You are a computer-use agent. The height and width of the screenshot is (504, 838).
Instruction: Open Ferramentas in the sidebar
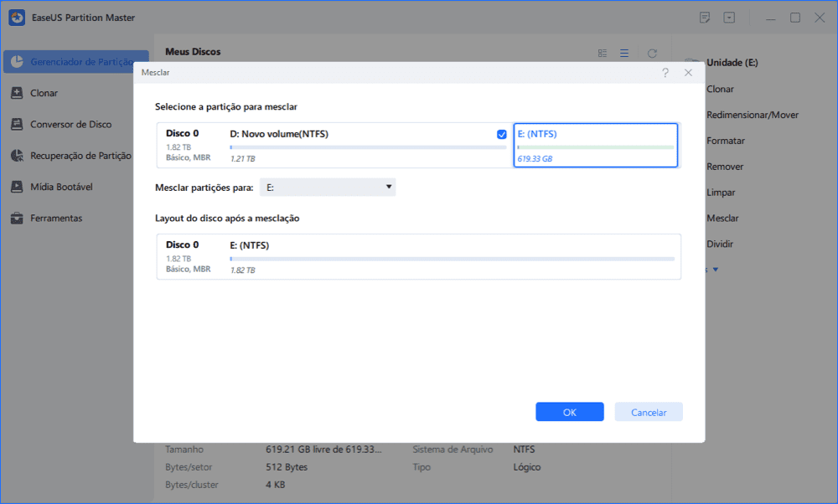point(56,218)
